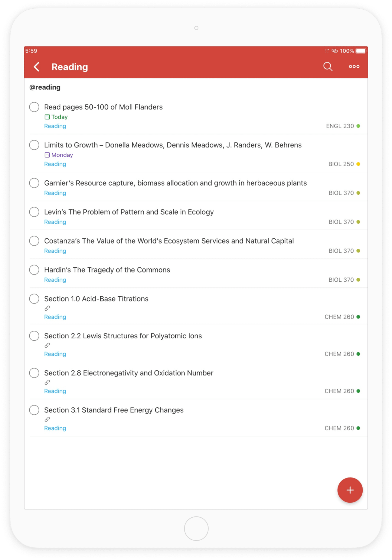The image size is (392, 560).
Task: Mark Hardin's Tragedy of the Commons complete
Action: [x=34, y=270]
